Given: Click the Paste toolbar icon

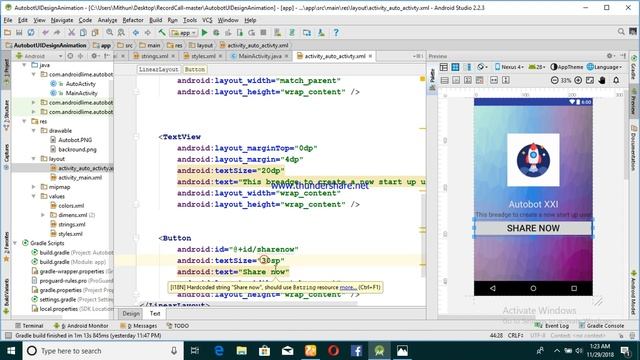Looking at the screenshot, I should tap(95, 33).
